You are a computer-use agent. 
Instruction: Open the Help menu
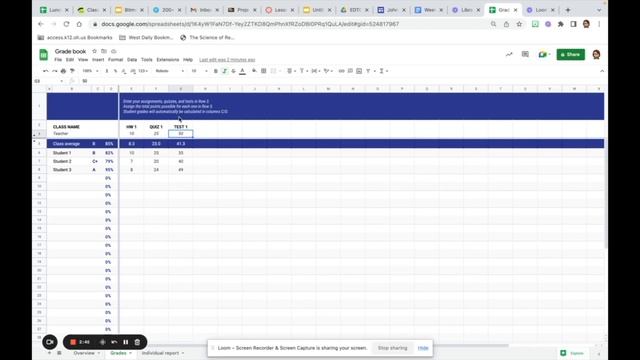click(x=188, y=60)
